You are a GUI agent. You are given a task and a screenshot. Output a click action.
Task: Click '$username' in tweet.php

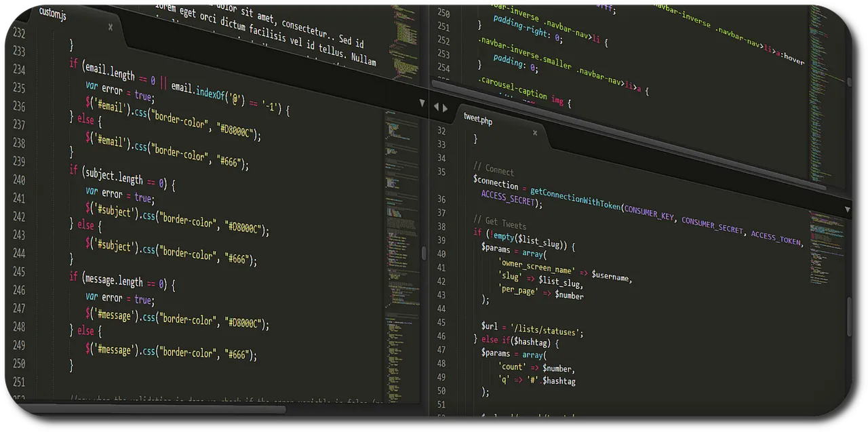[x=610, y=276]
